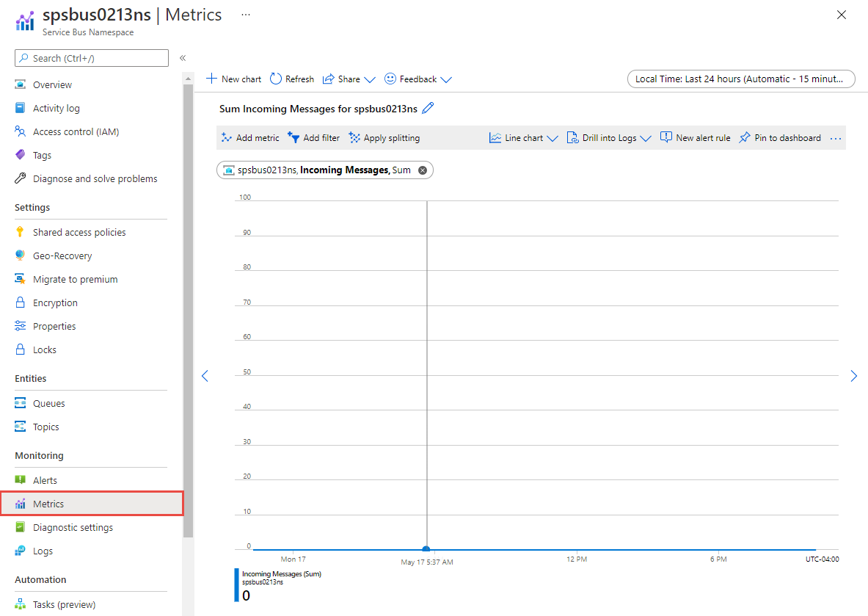Image resolution: width=868 pixels, height=616 pixels.
Task: Click the Line chart icon
Action: (x=495, y=138)
